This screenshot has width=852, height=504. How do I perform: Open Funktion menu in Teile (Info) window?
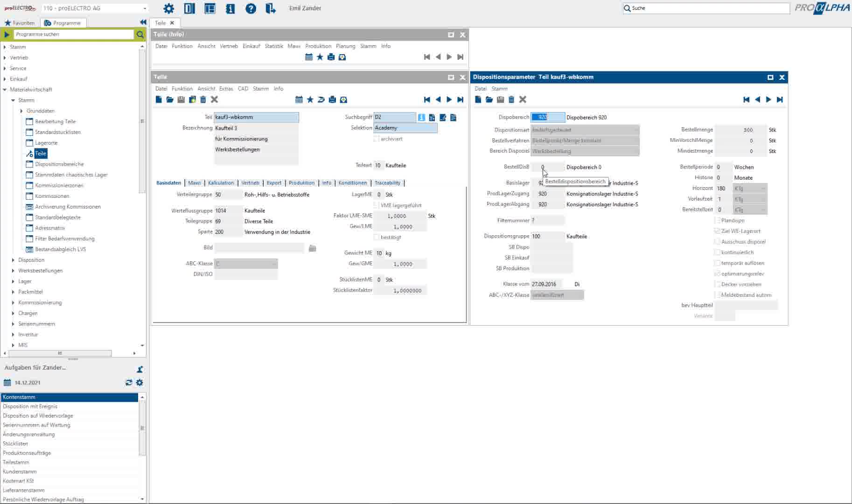pos(182,46)
